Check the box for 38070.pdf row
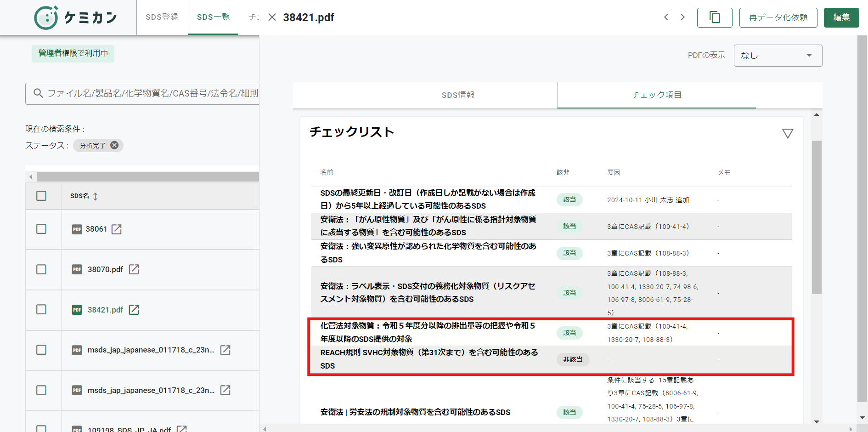This screenshot has width=868, height=432. (41, 269)
